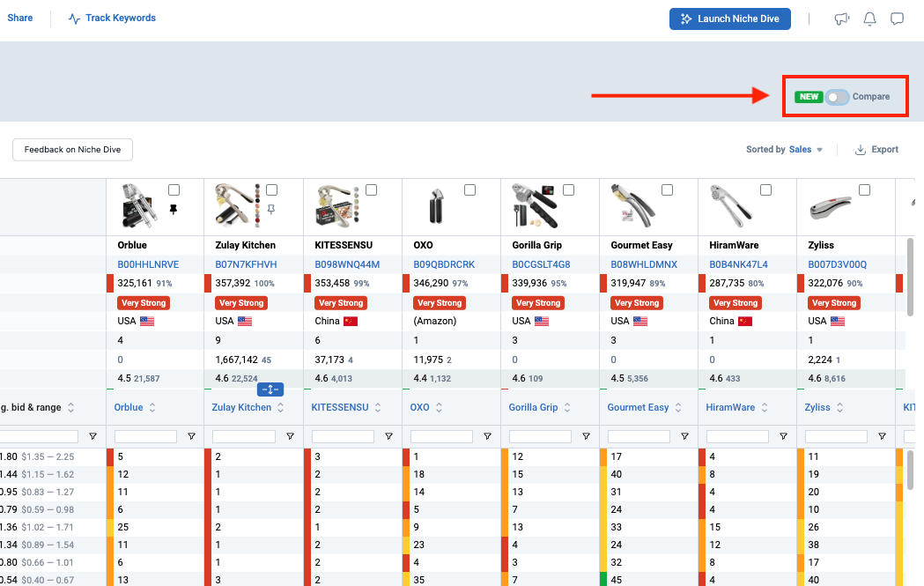Open ASIN B09QBDRCRK link
924x586 pixels.
(444, 264)
